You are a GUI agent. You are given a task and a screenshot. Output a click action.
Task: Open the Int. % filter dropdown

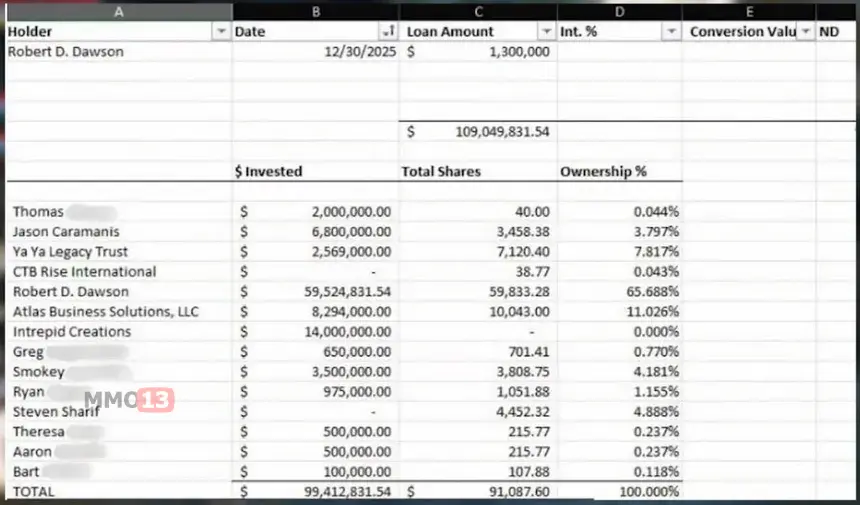(x=672, y=32)
